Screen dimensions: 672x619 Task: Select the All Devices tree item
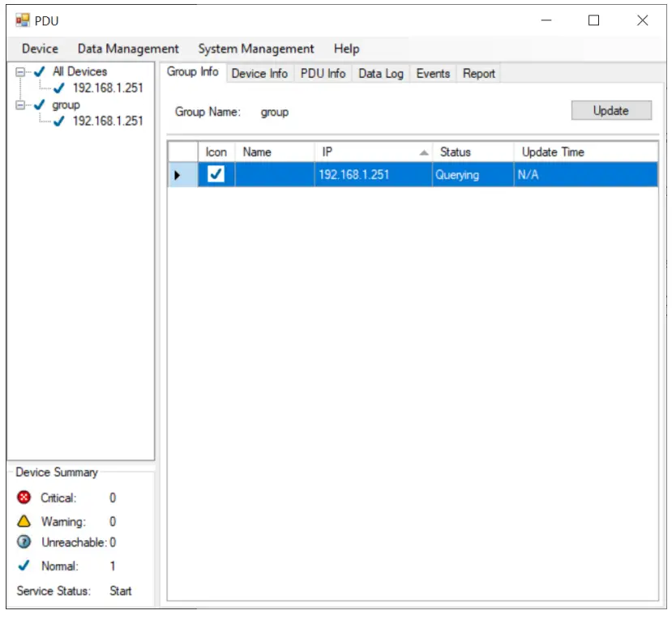79,71
